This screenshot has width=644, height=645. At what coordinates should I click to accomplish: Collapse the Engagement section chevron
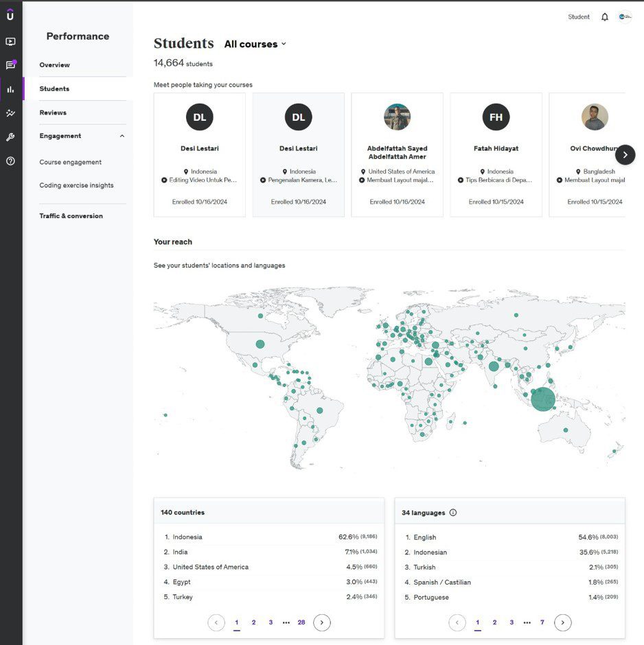122,136
